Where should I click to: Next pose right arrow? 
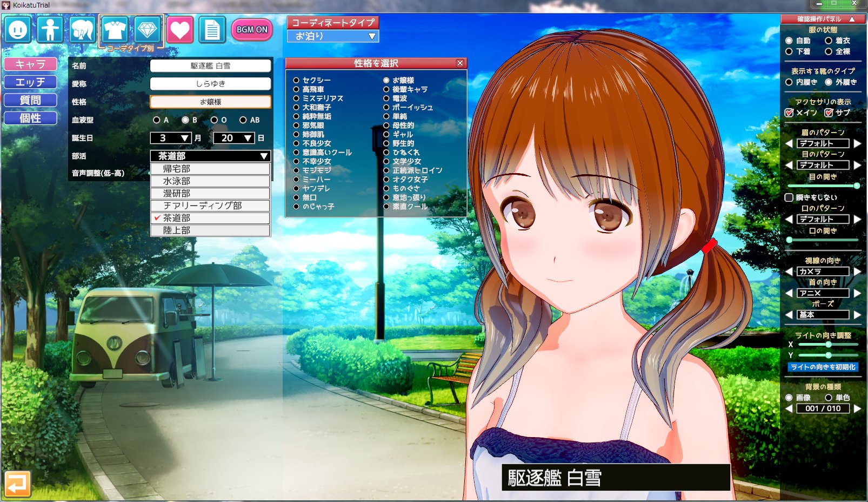[857, 315]
